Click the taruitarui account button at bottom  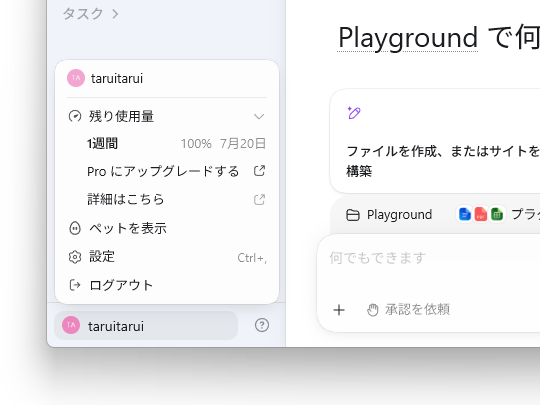click(x=146, y=325)
